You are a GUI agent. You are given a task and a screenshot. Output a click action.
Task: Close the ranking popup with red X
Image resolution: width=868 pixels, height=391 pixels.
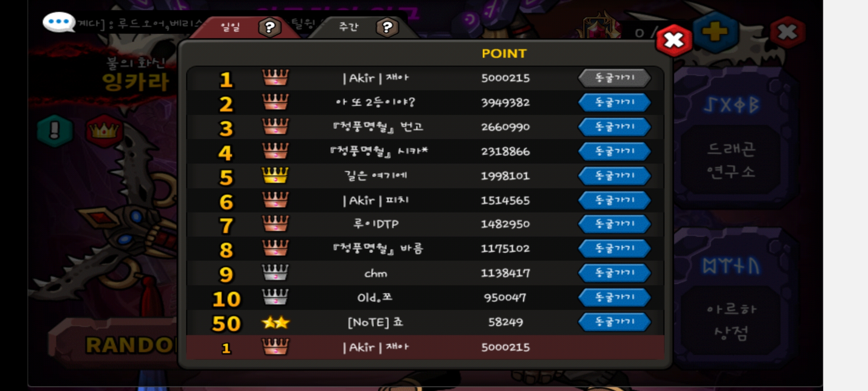click(674, 40)
